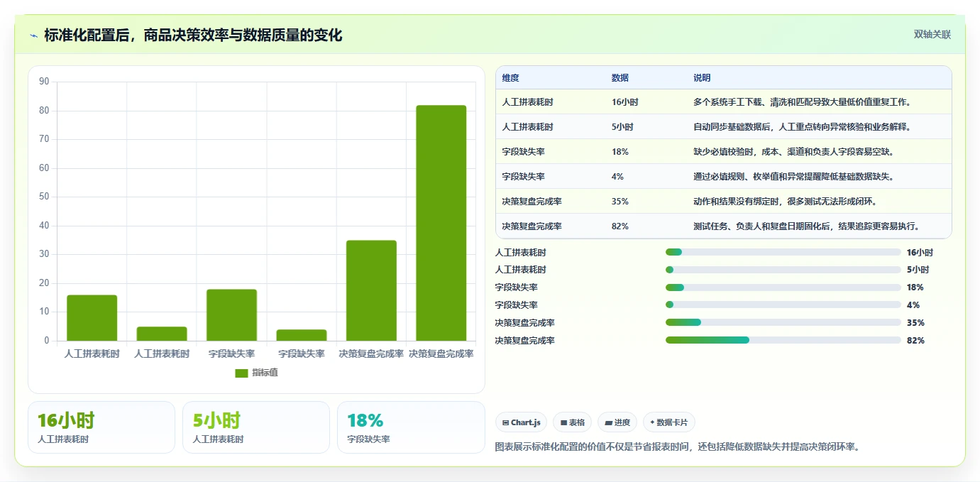Click the title 标准化配置后，商品决策效率与数据质量的变化
This screenshot has height=482, width=980.
193,35
